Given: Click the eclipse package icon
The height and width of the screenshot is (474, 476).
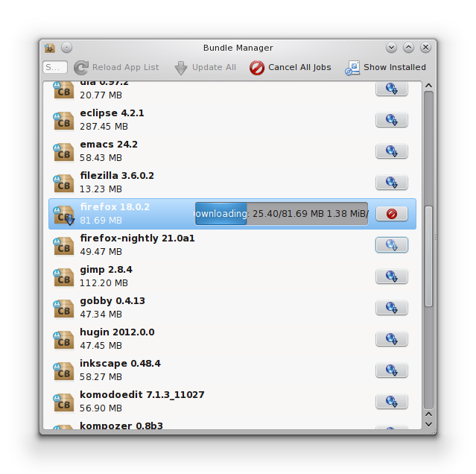Looking at the screenshot, I should (x=63, y=121).
